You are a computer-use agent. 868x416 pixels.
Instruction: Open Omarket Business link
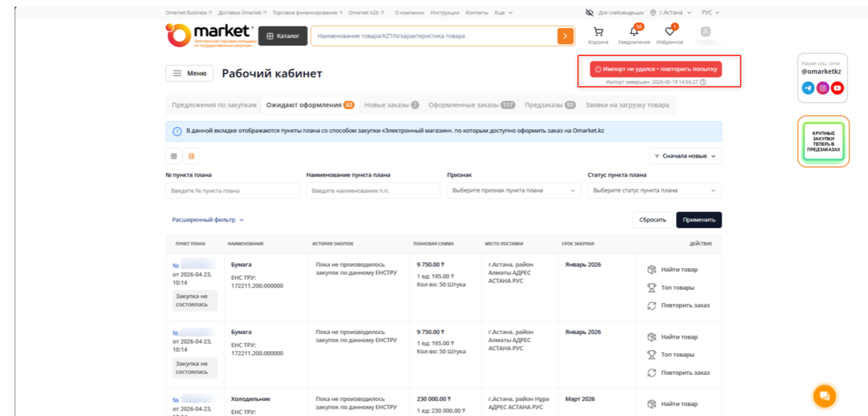click(x=189, y=13)
